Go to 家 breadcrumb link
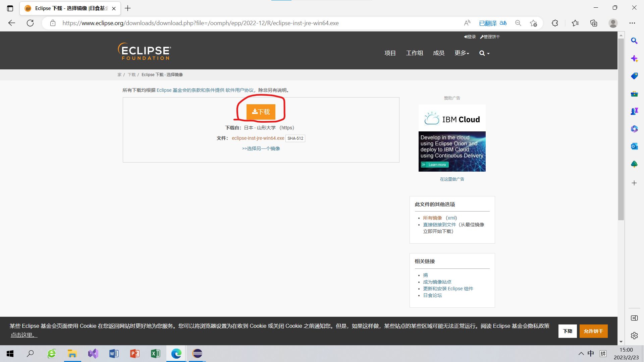This screenshot has width=644, height=362. 119,75
